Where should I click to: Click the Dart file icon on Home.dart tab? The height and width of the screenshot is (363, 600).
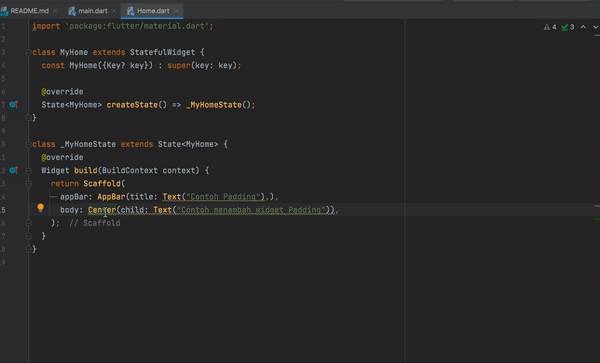tap(130, 11)
